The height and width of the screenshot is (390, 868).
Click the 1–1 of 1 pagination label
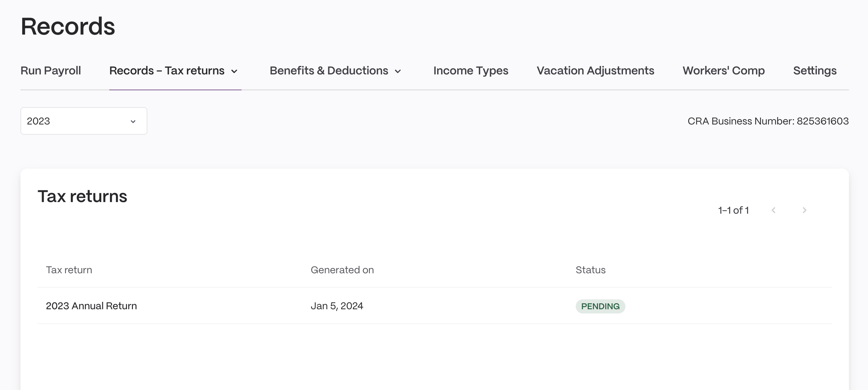pyautogui.click(x=733, y=210)
